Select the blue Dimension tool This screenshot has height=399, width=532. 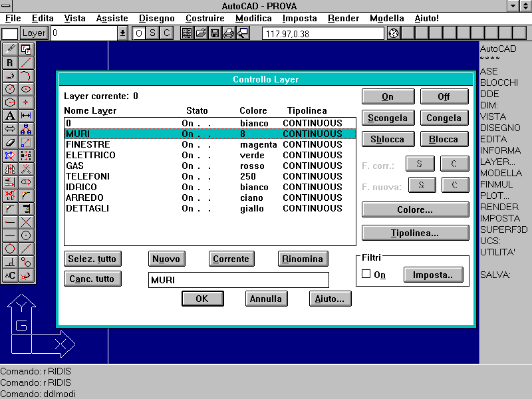(x=26, y=116)
